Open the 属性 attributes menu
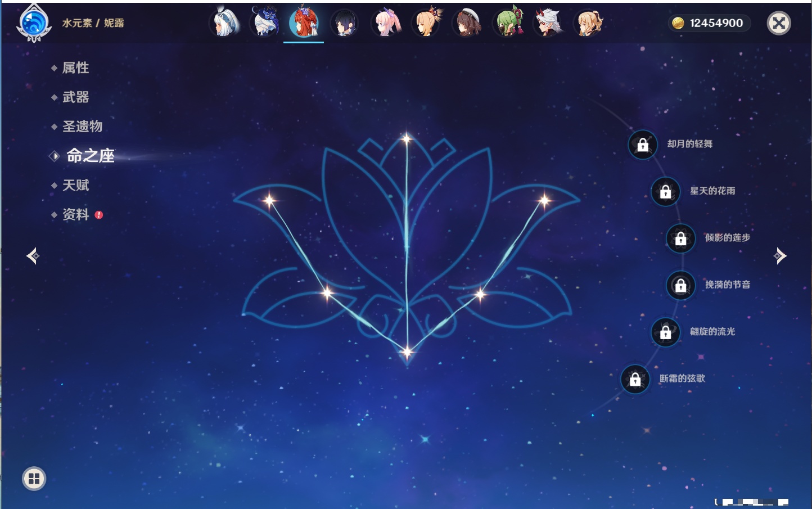The height and width of the screenshot is (509, 812). pos(75,68)
